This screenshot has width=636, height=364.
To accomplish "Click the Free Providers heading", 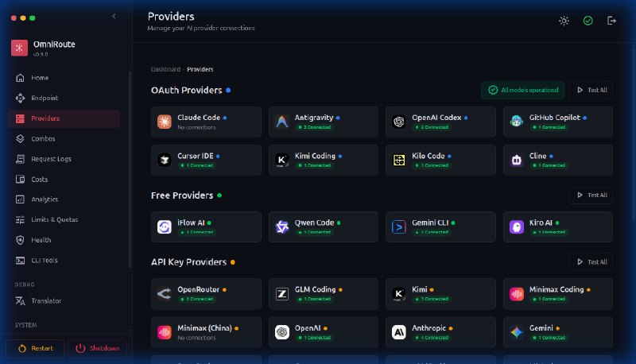I will point(182,196).
